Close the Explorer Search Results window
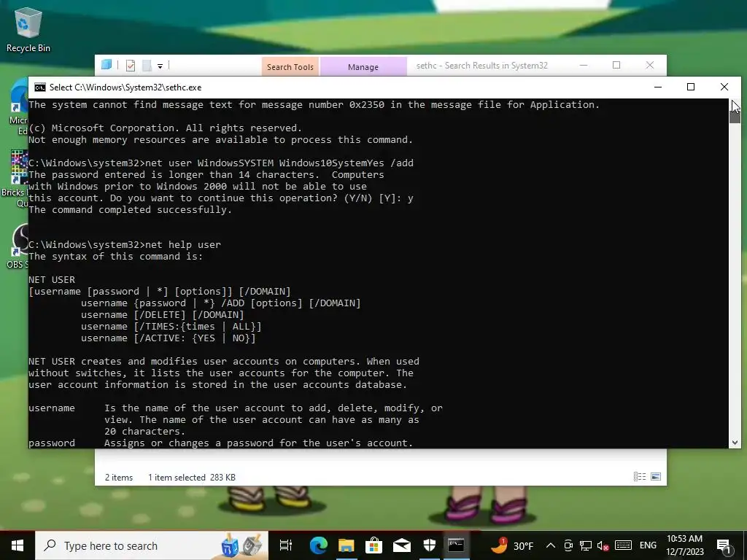Viewport: 747px width, 560px height. tap(650, 65)
